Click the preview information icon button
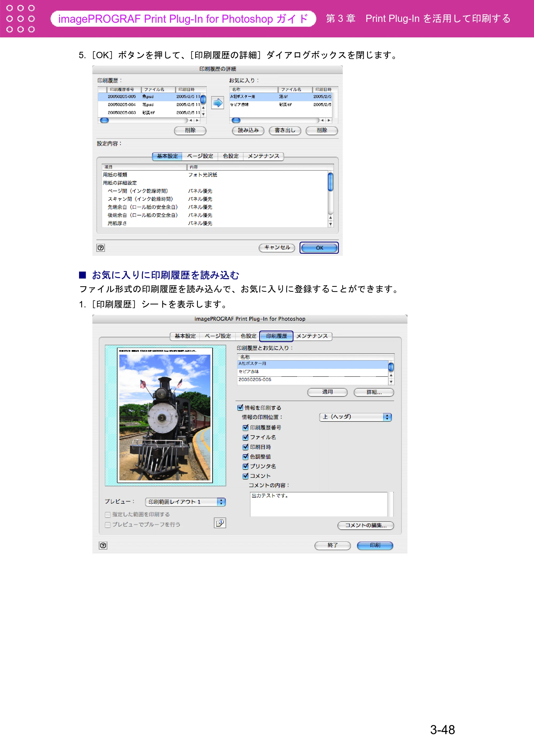Viewport: 534px width, 756px height. (220, 523)
